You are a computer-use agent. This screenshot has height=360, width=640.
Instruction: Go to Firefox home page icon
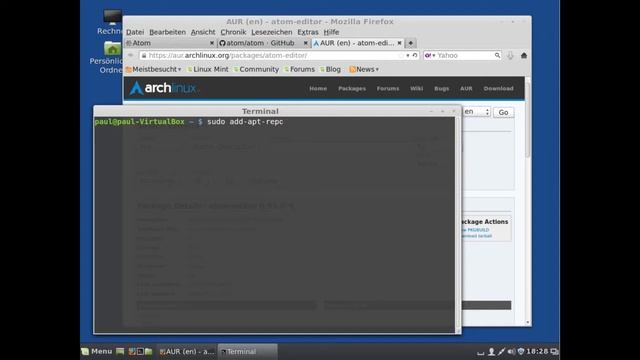pyautogui.click(x=524, y=55)
